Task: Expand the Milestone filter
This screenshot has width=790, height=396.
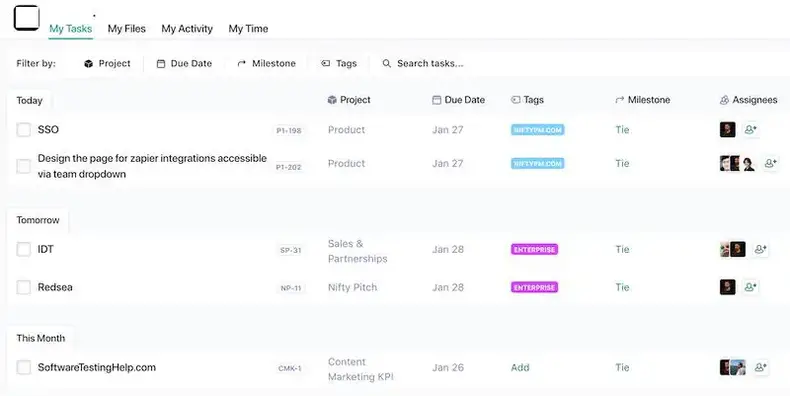Action: (267, 63)
